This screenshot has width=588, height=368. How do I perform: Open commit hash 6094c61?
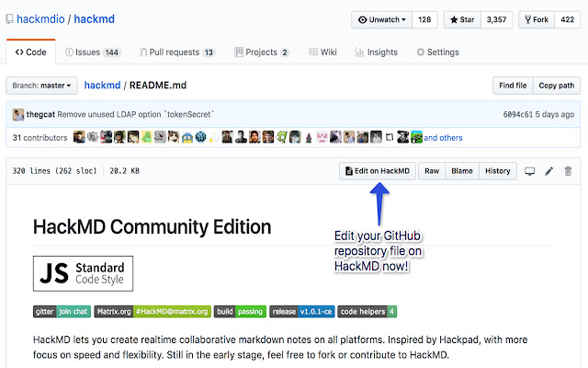coord(517,114)
